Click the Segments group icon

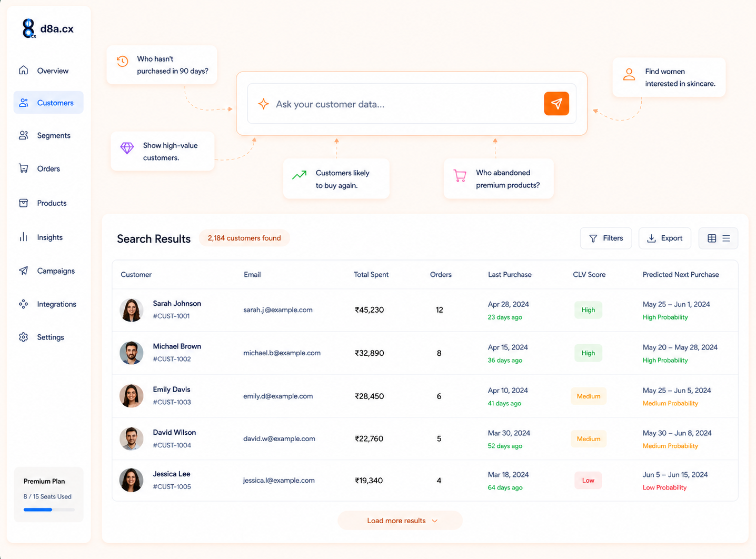[24, 135]
